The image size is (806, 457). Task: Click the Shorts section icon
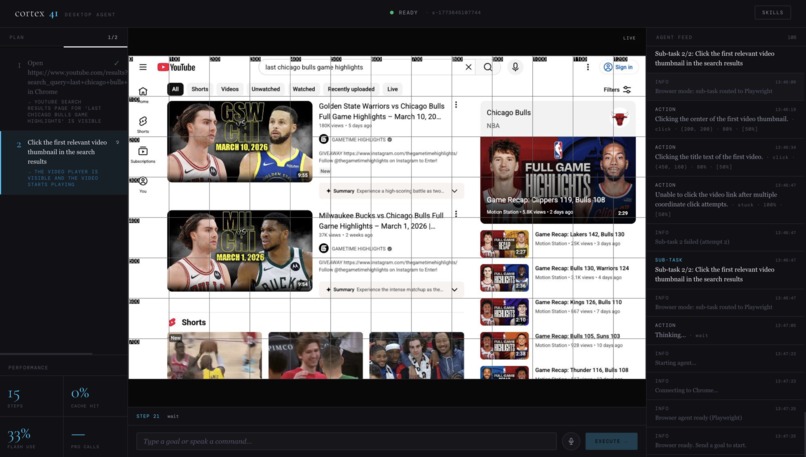[x=172, y=322]
